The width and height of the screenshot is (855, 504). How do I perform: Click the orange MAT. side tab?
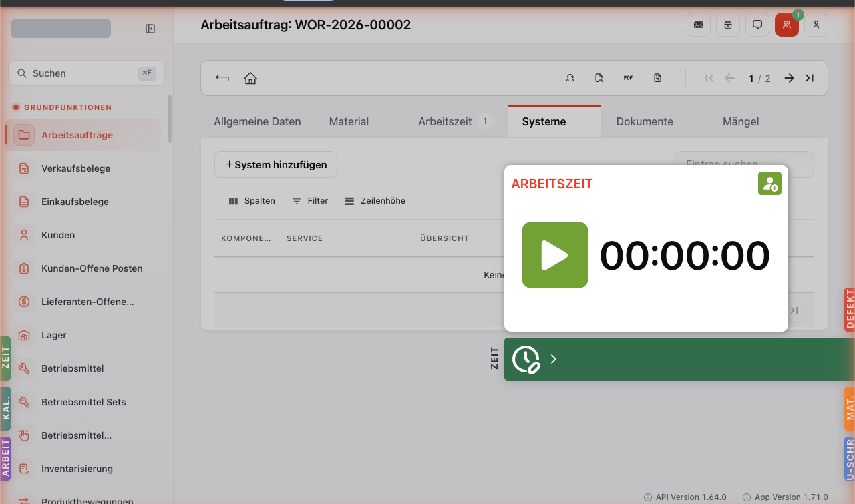pyautogui.click(x=850, y=409)
